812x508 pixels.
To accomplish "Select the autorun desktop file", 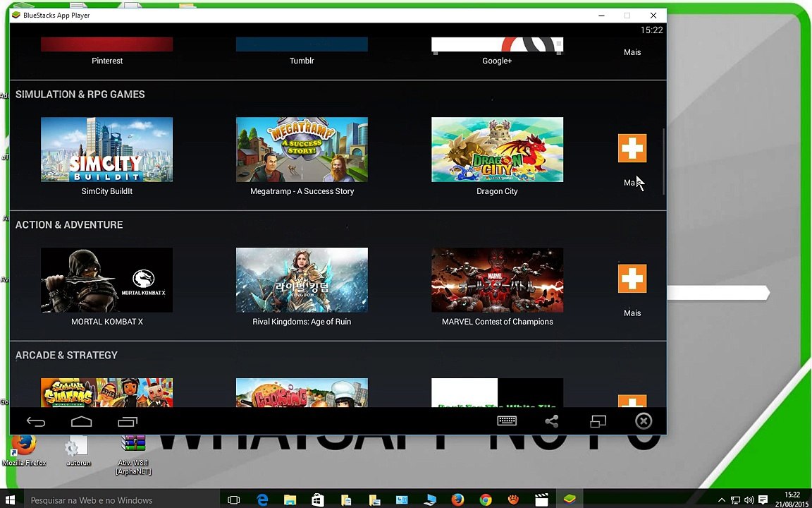I will pos(79,450).
